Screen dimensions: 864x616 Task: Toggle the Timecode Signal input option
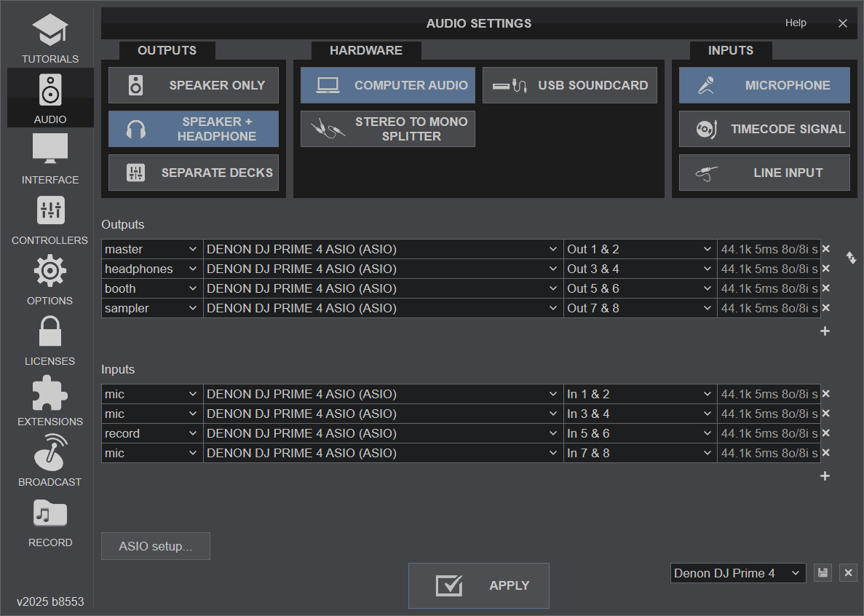point(764,129)
